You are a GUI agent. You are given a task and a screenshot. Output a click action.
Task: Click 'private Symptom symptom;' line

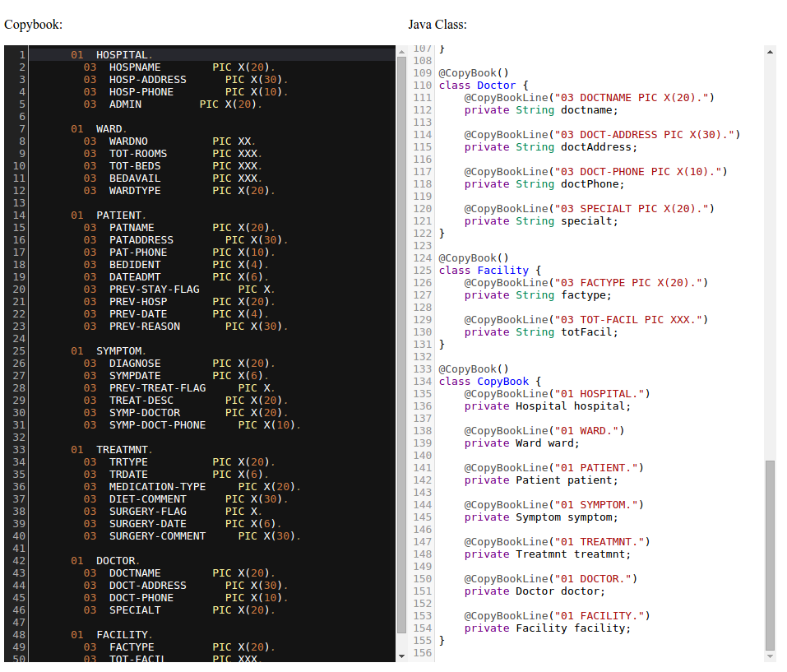tap(541, 517)
